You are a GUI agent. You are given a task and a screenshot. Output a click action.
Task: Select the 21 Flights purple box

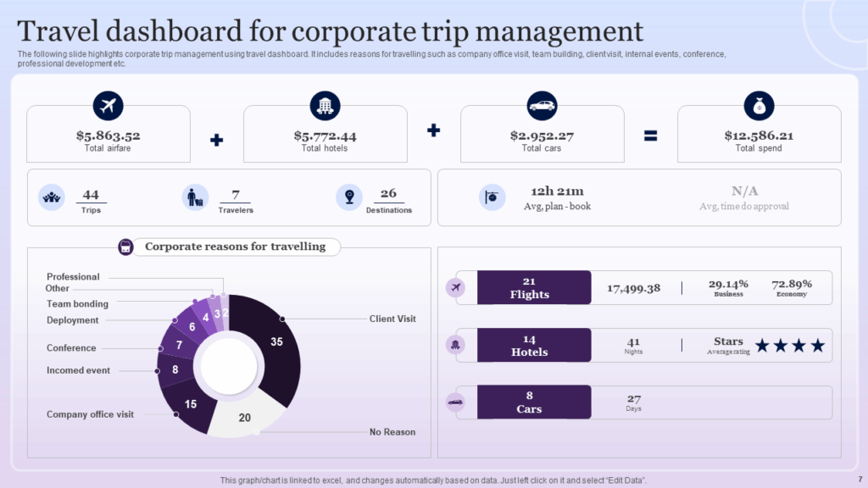coord(534,288)
